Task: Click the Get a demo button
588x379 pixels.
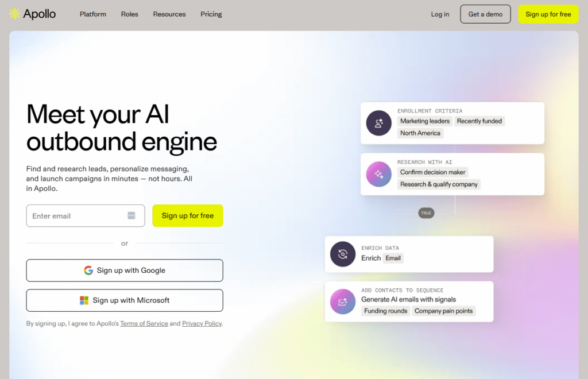Action: [x=485, y=14]
